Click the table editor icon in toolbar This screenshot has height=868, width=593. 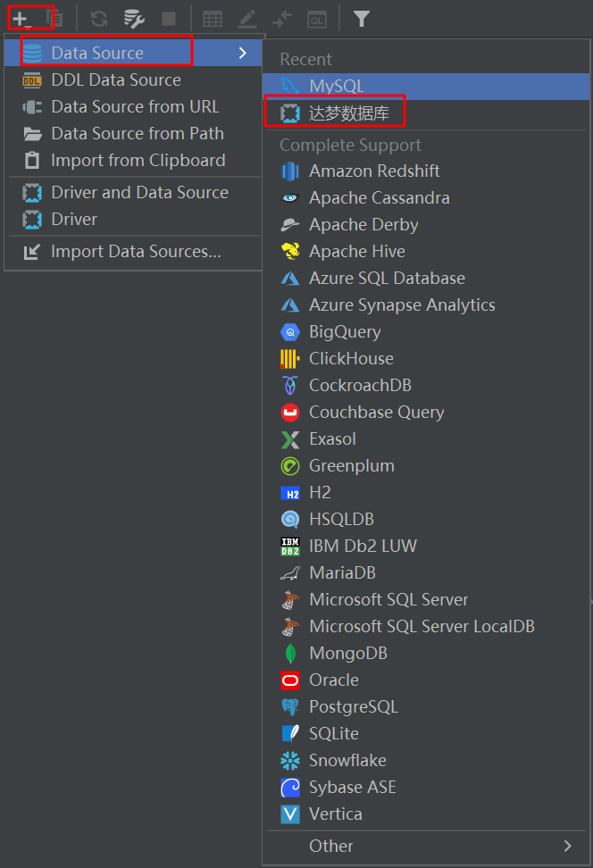[x=212, y=20]
